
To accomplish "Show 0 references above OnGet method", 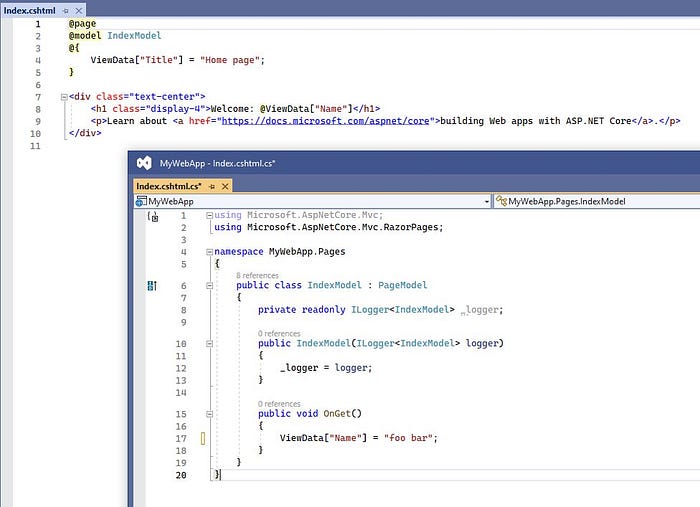I will 279,404.
